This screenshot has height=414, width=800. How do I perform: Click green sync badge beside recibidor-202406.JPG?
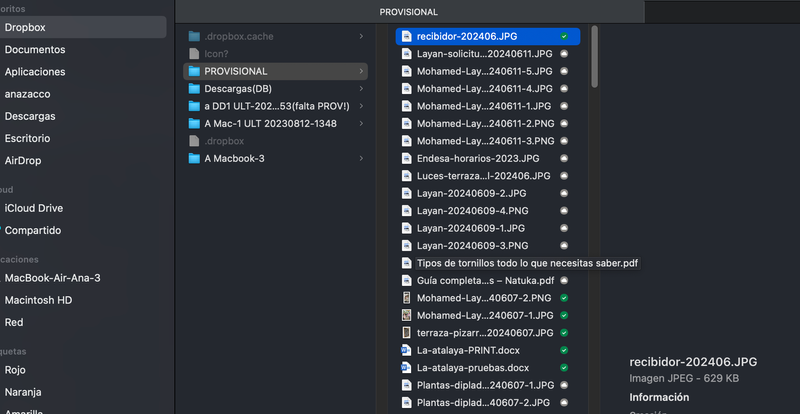pos(564,36)
